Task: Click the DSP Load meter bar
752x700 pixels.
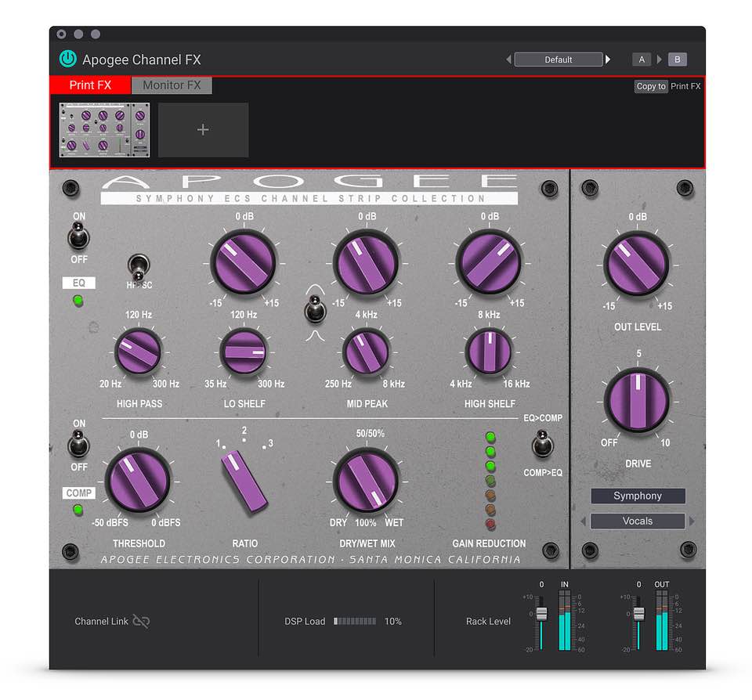Action: pos(355,622)
